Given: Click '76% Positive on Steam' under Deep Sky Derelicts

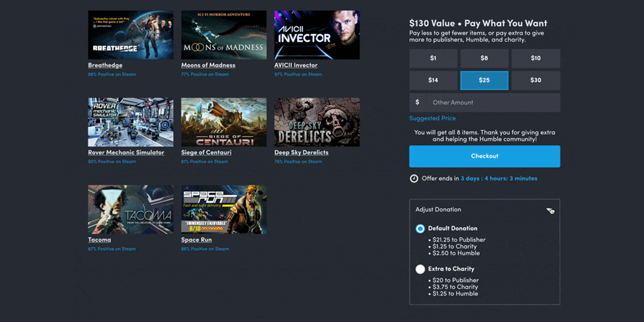Looking at the screenshot, I should 298,162.
